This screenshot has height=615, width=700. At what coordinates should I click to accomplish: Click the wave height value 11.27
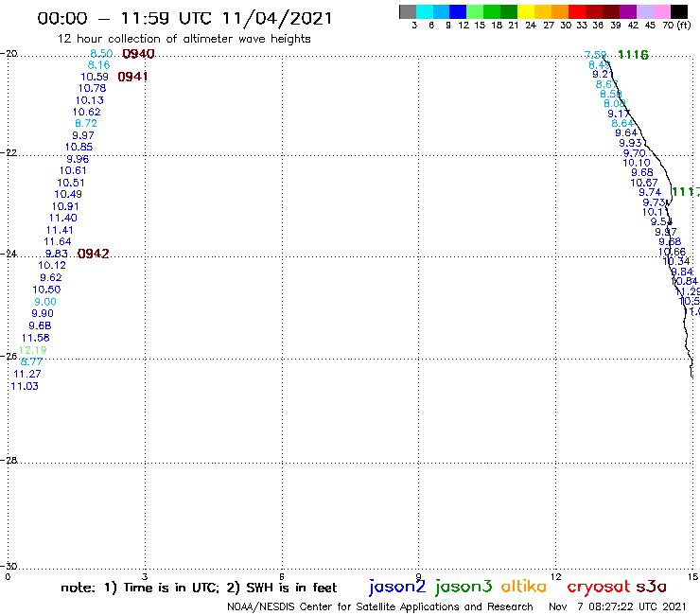pyautogui.click(x=27, y=374)
